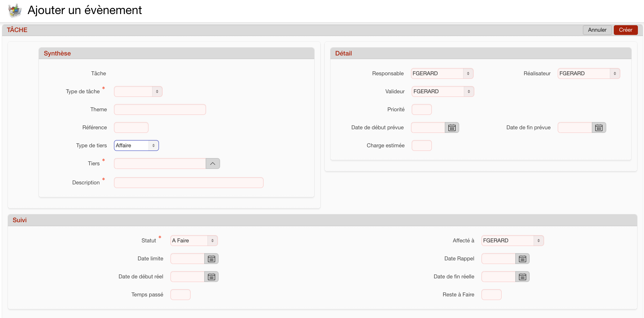Open the Affecté à dropdown

(x=512, y=241)
